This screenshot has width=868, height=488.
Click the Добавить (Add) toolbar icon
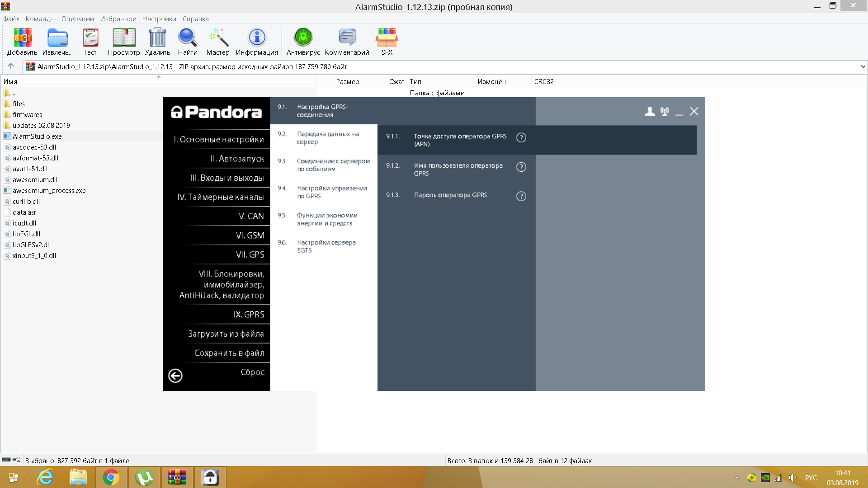[22, 38]
